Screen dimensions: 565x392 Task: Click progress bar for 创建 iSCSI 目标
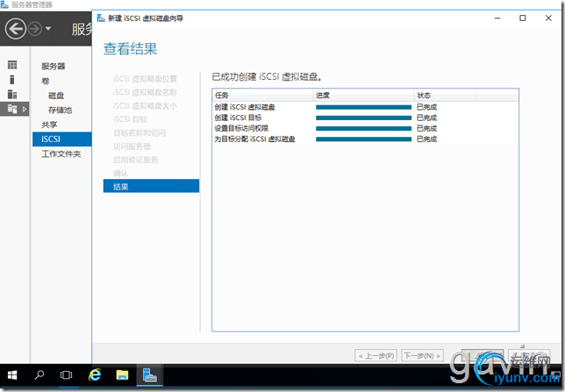click(363, 118)
